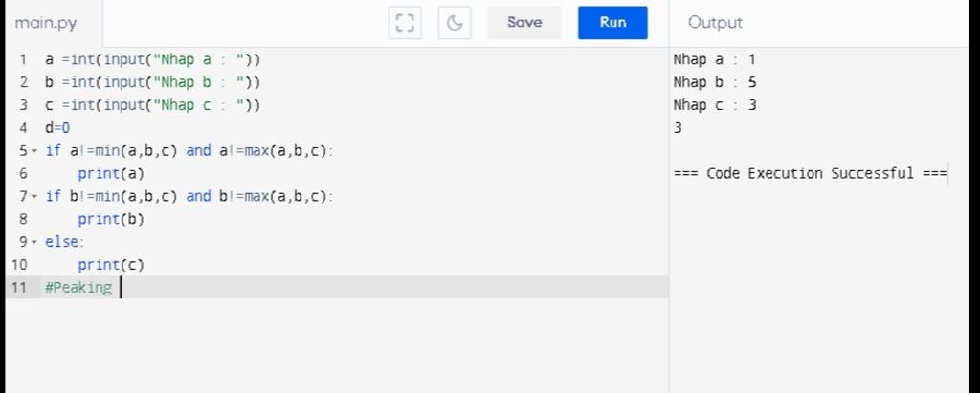980x393 pixels.
Task: Fold the else block on line 9
Action: point(34,243)
